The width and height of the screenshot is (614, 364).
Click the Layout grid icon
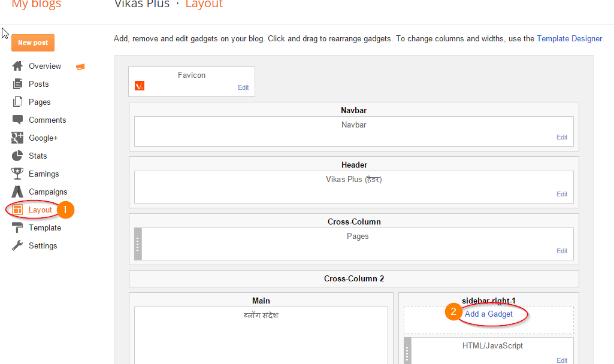pos(17,210)
